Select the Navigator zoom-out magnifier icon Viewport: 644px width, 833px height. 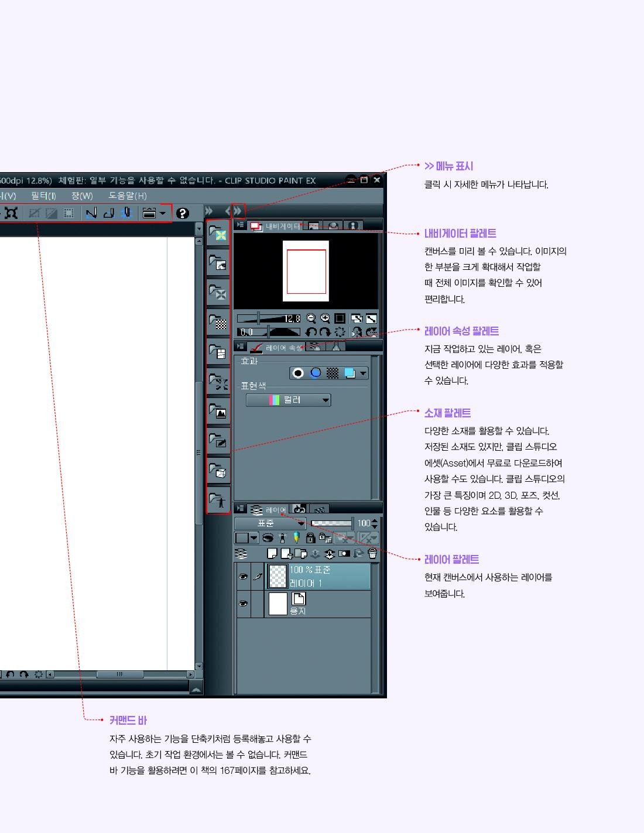point(311,317)
